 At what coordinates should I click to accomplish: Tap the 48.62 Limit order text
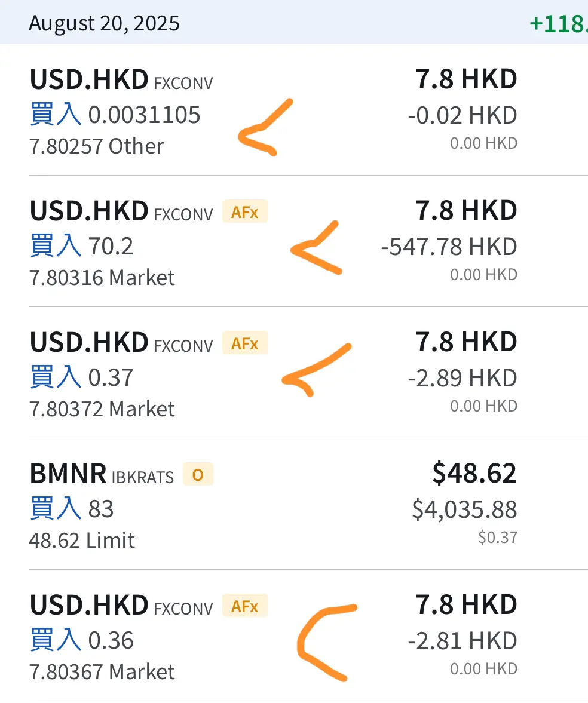point(82,541)
